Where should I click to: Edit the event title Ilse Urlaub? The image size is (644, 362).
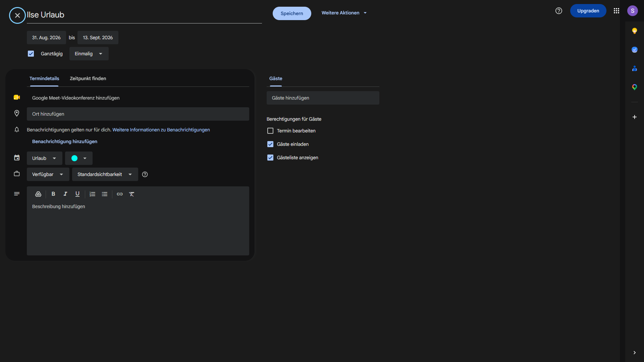[x=144, y=15]
